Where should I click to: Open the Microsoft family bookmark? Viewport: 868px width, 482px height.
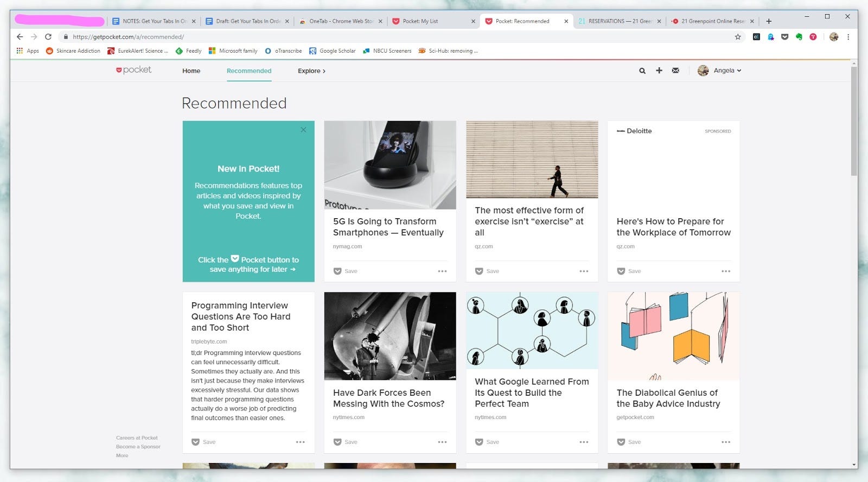tap(233, 51)
